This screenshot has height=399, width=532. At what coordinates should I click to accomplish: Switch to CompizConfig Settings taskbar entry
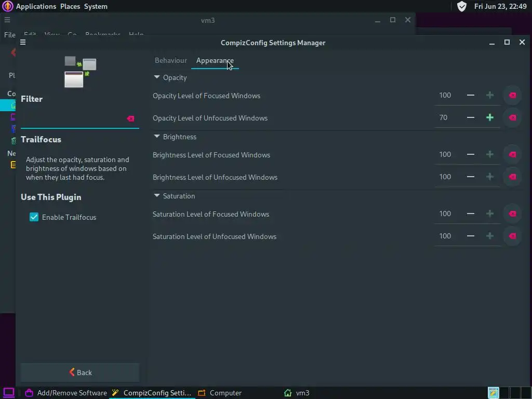click(x=152, y=393)
